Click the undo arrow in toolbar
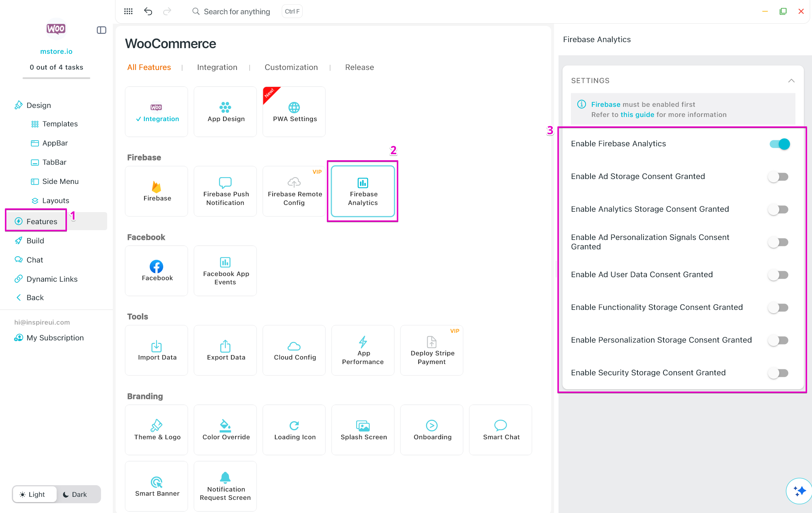The width and height of the screenshot is (812, 513). [148, 11]
